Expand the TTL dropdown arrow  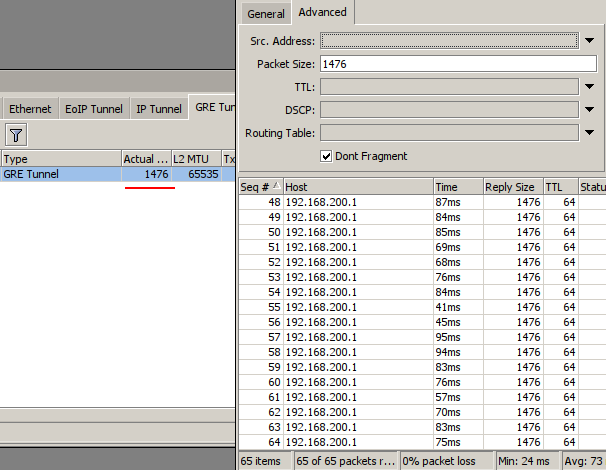pos(589,87)
